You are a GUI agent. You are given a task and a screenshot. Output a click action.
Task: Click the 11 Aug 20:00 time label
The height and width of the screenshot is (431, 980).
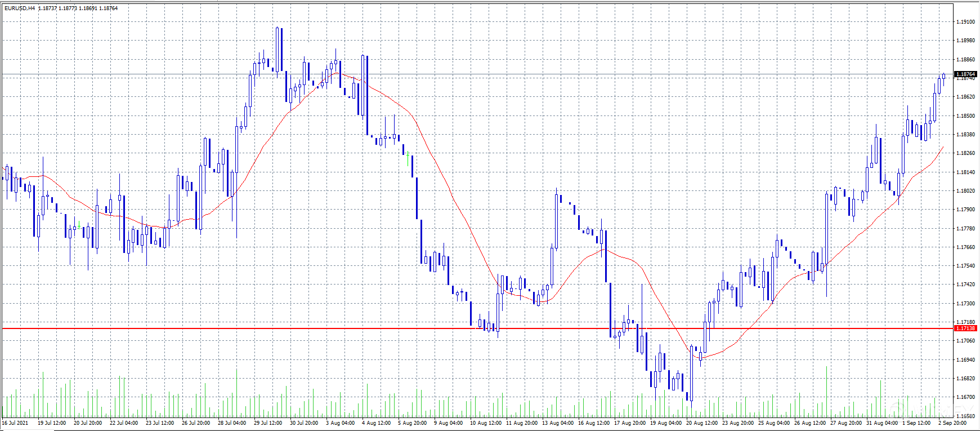tap(522, 423)
